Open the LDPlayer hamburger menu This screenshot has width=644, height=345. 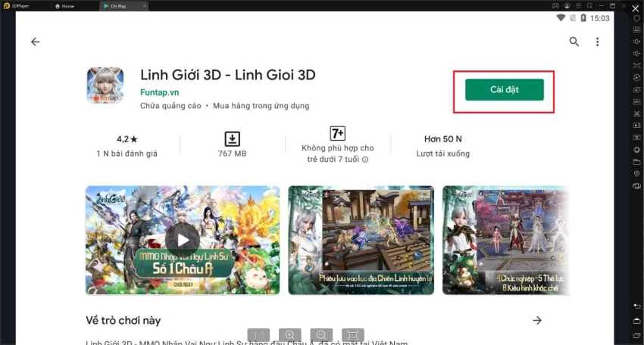(x=578, y=6)
